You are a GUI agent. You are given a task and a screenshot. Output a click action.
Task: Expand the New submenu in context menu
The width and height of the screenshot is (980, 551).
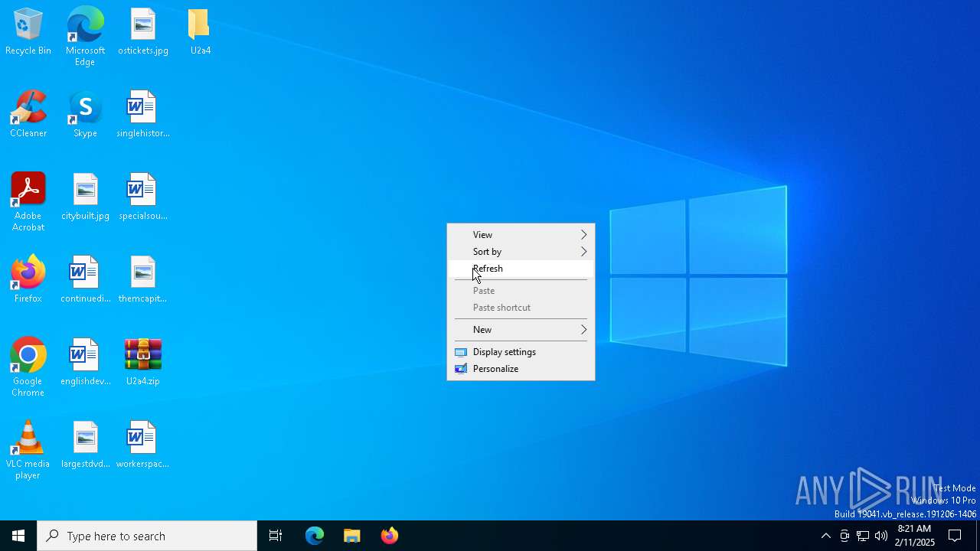pyautogui.click(x=521, y=330)
